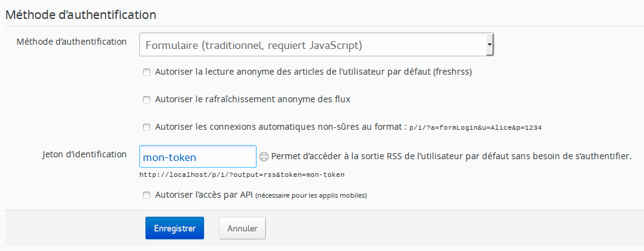Click the 'Méthode d'authentification' section heading
The width and height of the screenshot is (644, 251).
(81, 14)
